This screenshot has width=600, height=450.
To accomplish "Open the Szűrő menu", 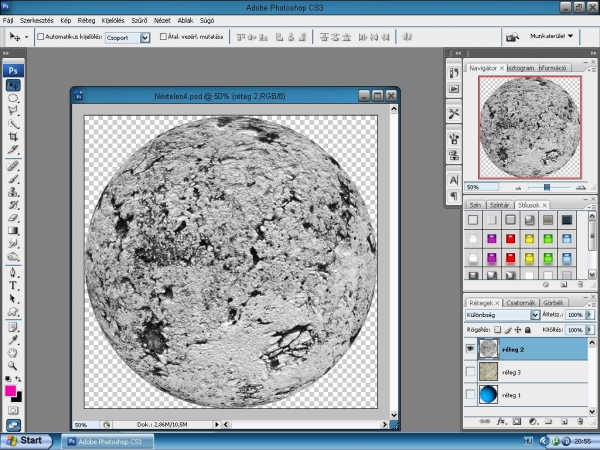I will tap(139, 21).
